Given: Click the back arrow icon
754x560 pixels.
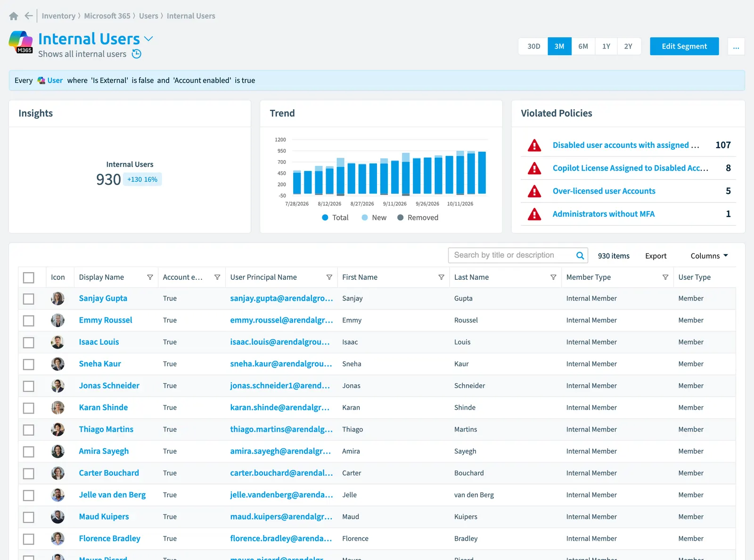Looking at the screenshot, I should 29,16.
